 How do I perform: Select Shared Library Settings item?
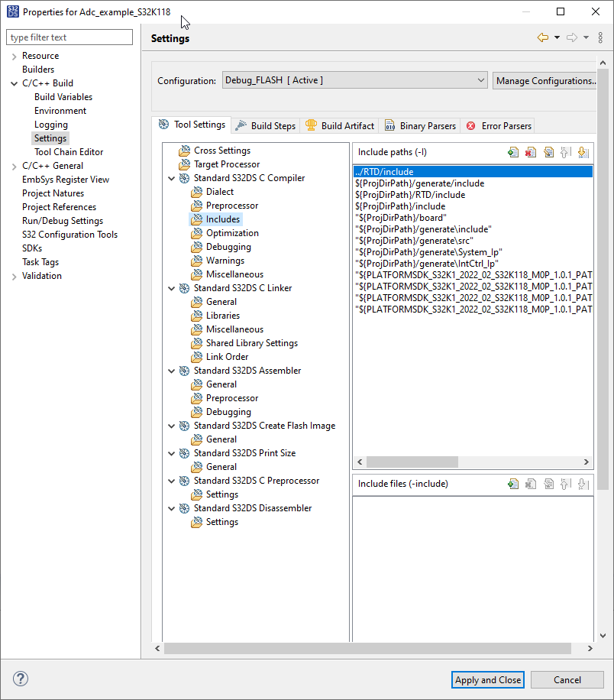(252, 343)
